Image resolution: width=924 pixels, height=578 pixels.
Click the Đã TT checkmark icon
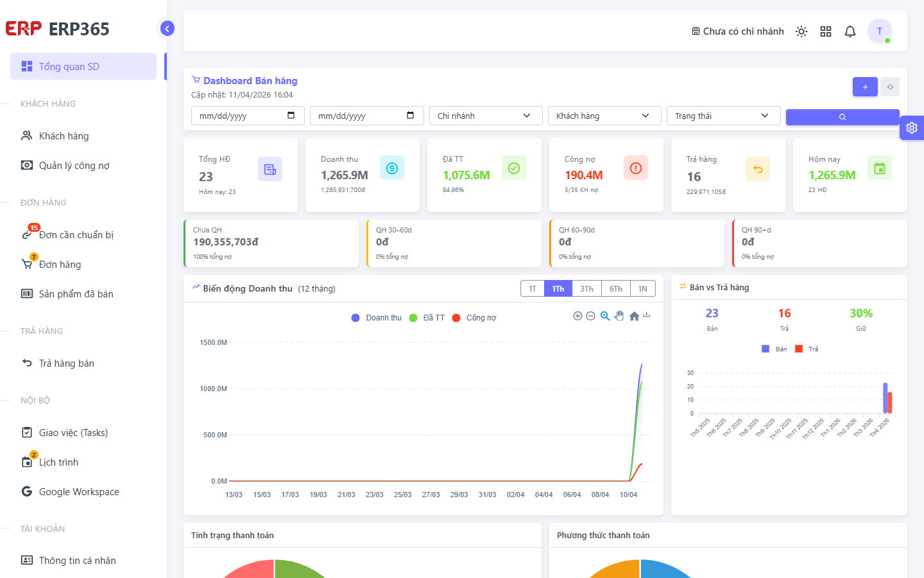click(514, 168)
